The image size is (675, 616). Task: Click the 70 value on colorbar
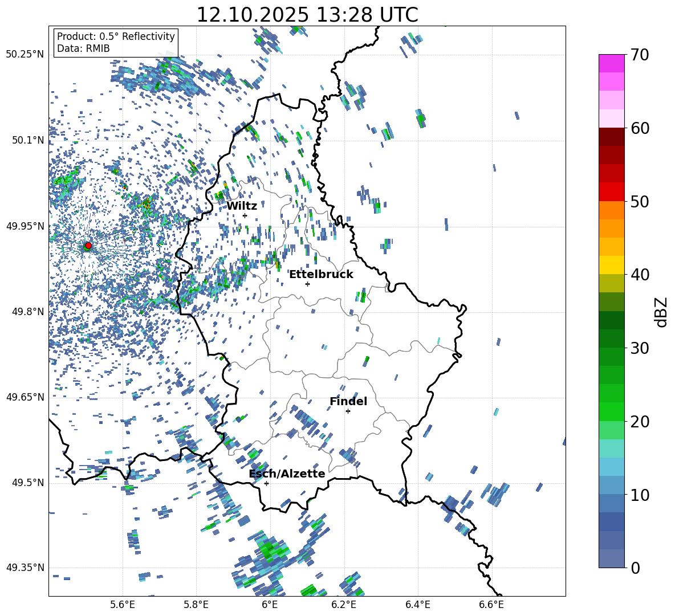[640, 55]
